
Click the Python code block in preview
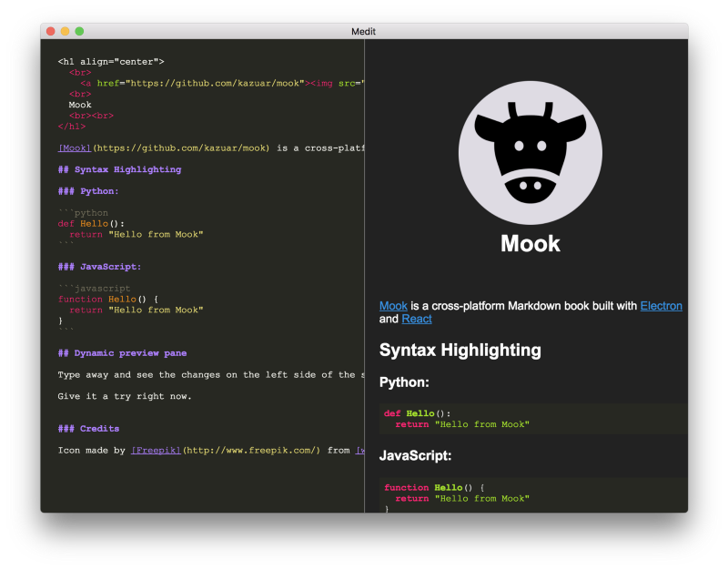[x=532, y=419]
